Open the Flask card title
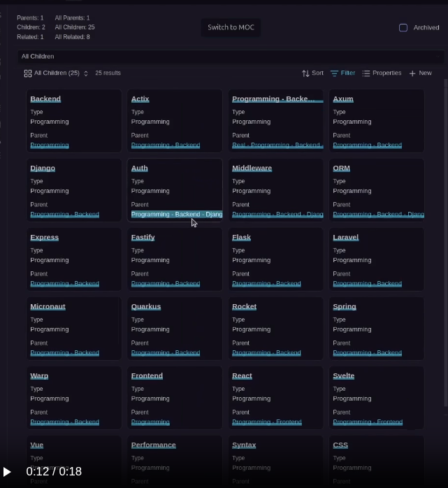This screenshot has width=448, height=488. (x=241, y=238)
